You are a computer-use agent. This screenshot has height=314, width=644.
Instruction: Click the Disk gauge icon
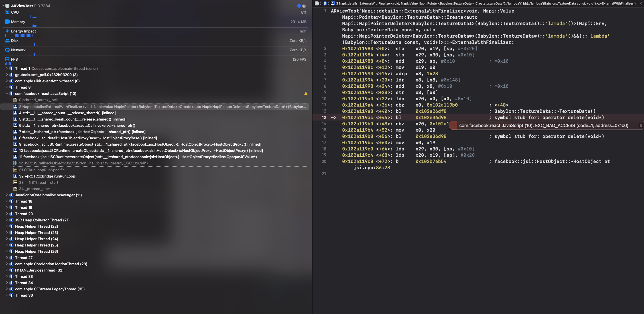7,40
